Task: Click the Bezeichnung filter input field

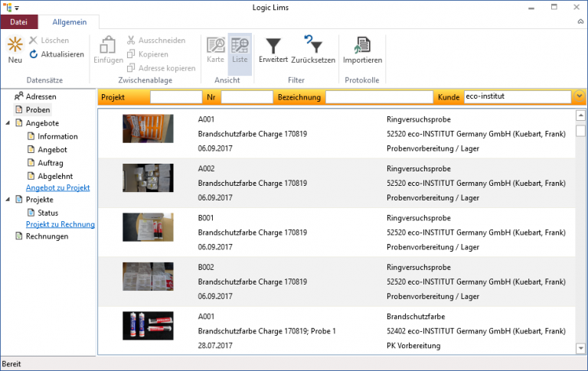Action: [x=378, y=97]
